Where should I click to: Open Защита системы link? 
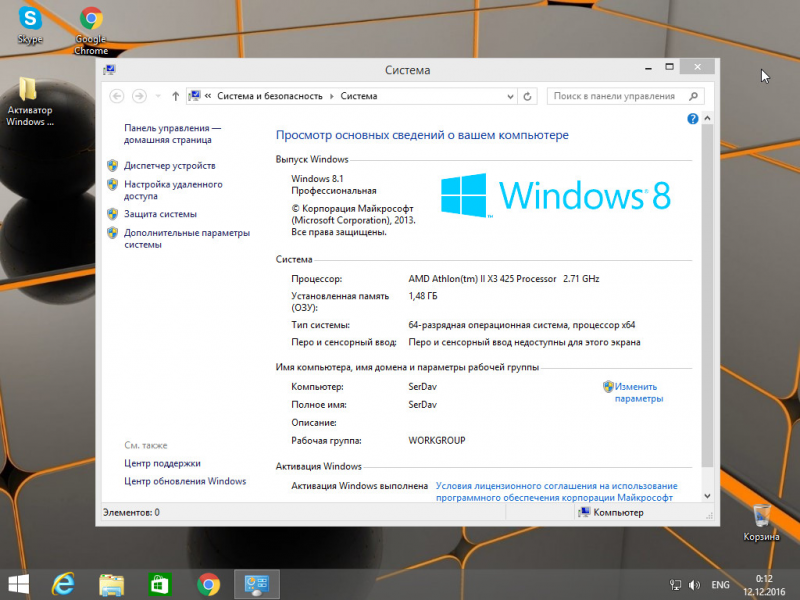tap(160, 214)
